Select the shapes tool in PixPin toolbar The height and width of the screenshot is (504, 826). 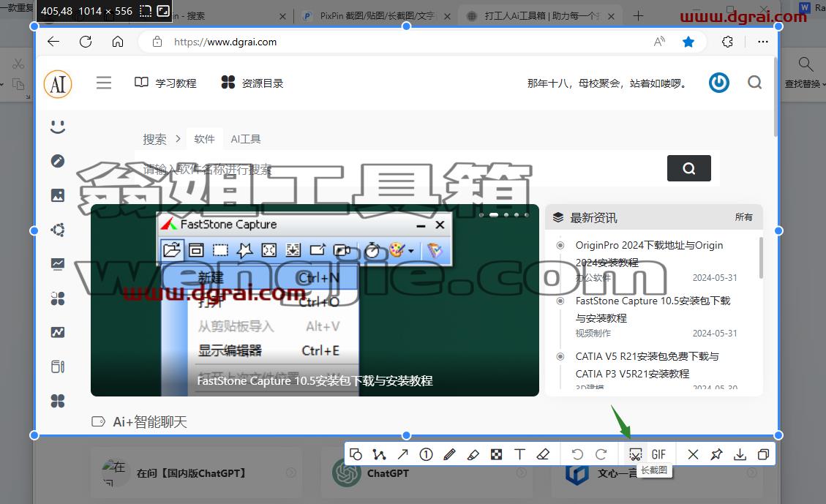click(356, 454)
